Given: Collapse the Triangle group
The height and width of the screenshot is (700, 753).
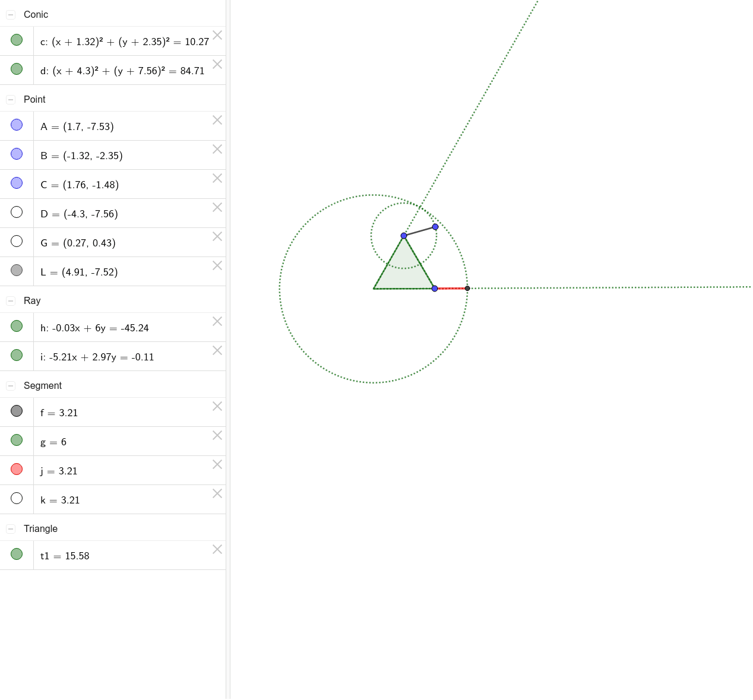Looking at the screenshot, I should click(x=11, y=529).
